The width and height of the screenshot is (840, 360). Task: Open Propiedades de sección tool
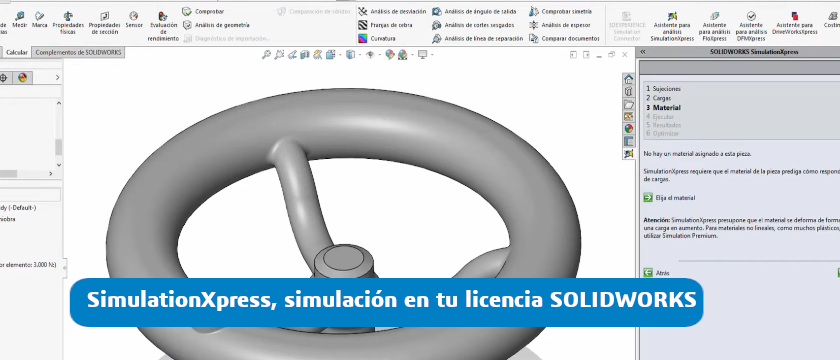104,22
